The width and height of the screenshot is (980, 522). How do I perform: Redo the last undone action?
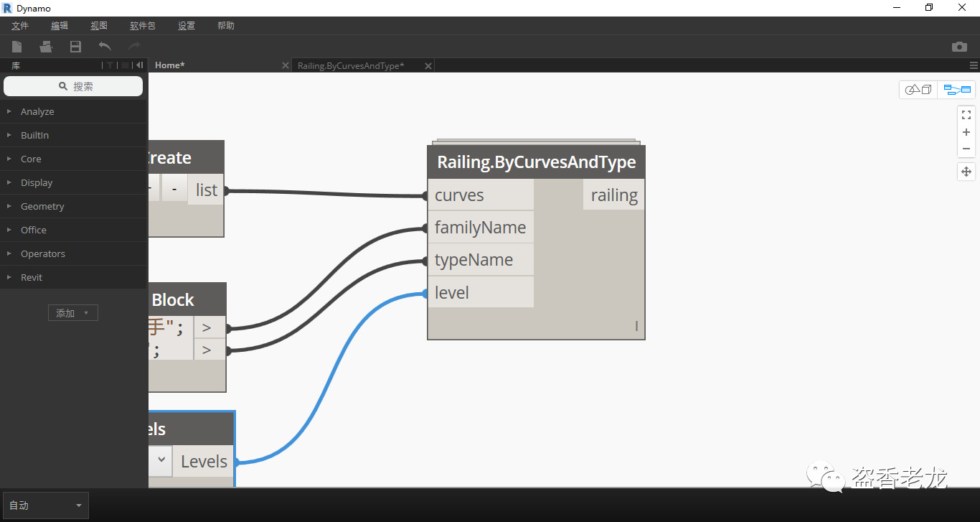click(x=134, y=47)
